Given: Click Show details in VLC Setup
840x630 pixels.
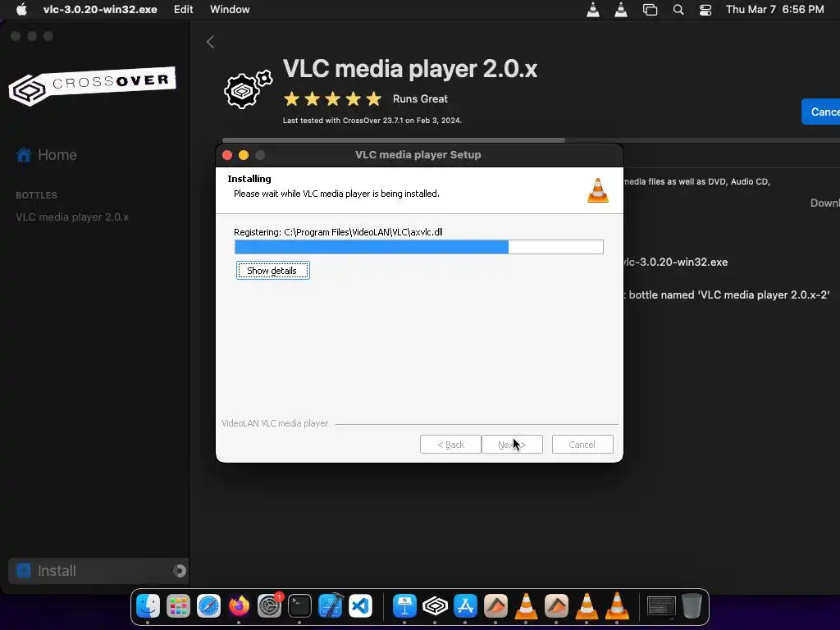Looking at the screenshot, I should coord(272,271).
